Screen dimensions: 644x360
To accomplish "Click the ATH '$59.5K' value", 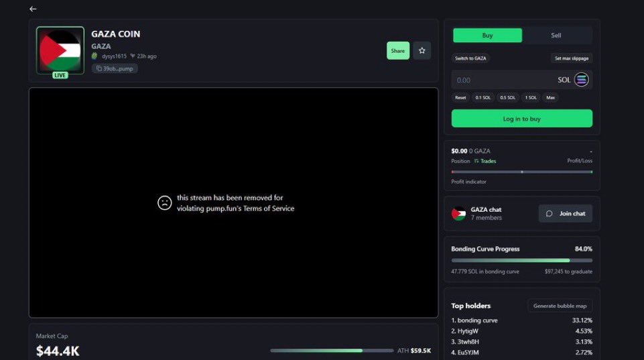I will pyautogui.click(x=421, y=351).
